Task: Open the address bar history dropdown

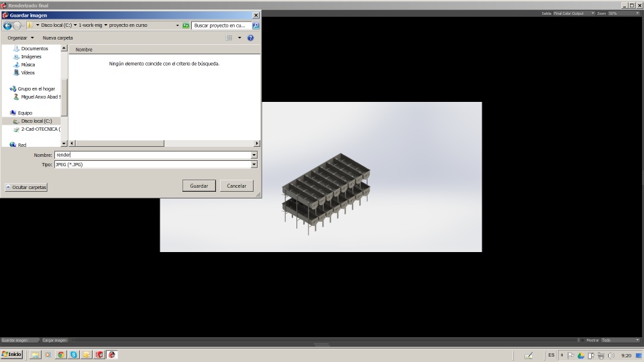Action: 177,25
